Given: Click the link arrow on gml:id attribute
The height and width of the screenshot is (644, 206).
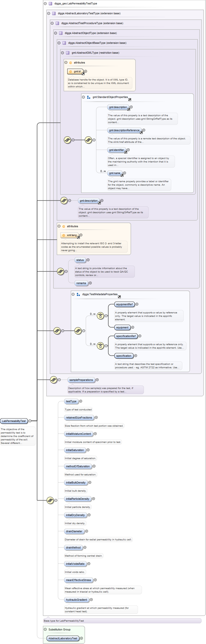Looking at the screenshot, I should click(83, 74).
